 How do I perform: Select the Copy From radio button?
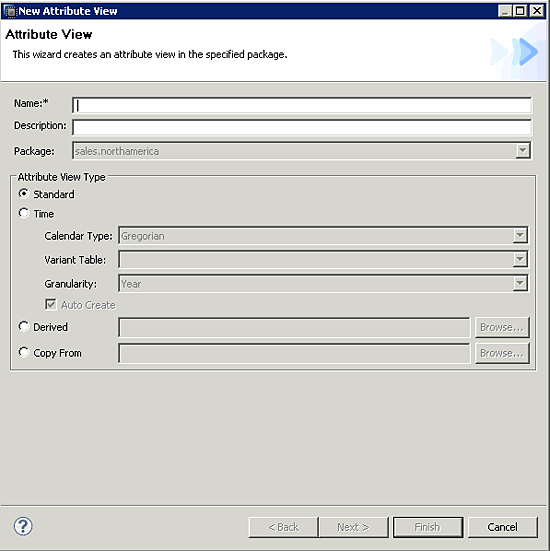[24, 352]
